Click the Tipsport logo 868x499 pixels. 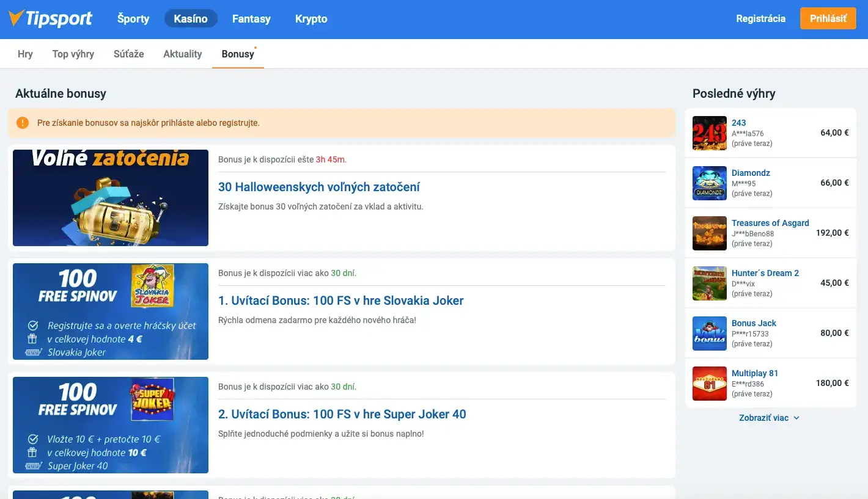click(x=51, y=18)
